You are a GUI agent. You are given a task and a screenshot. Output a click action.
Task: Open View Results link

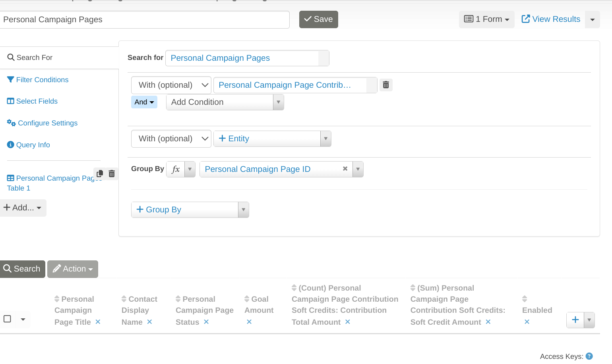551,19
